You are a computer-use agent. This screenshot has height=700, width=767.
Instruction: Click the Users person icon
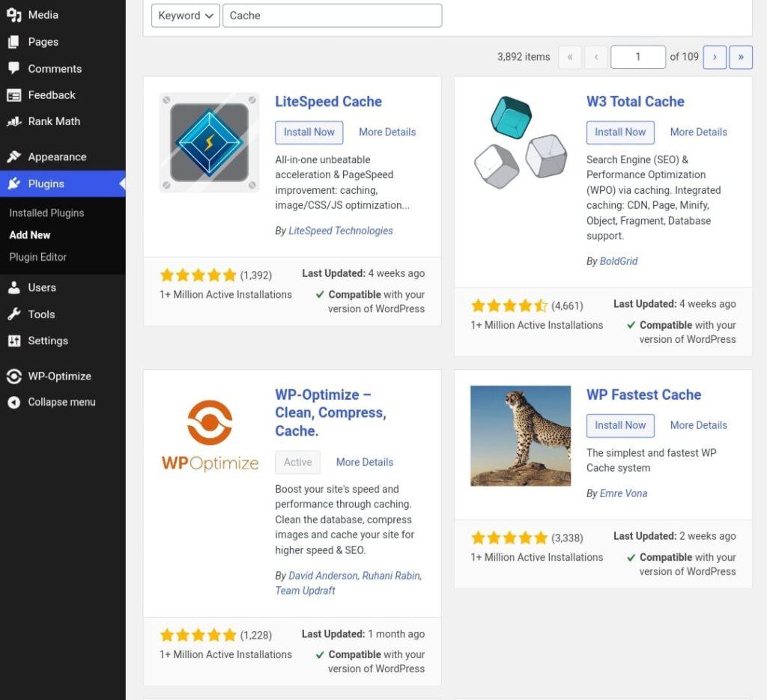13,288
